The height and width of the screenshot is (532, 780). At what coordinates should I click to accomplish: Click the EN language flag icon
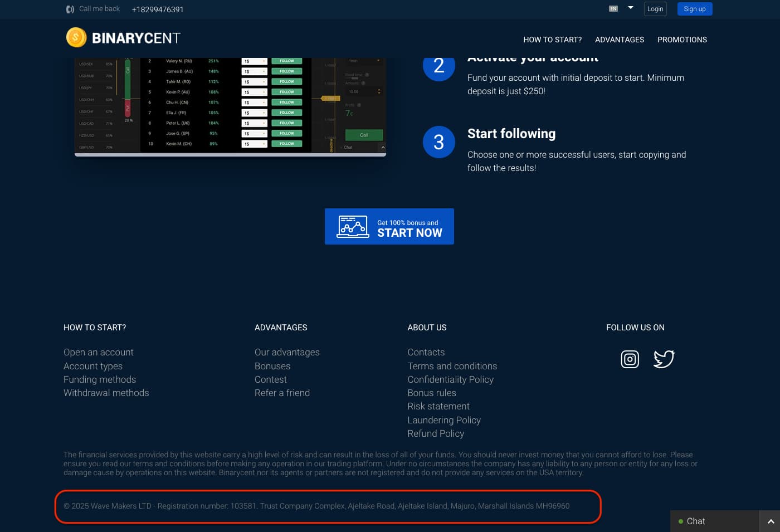[x=613, y=8]
